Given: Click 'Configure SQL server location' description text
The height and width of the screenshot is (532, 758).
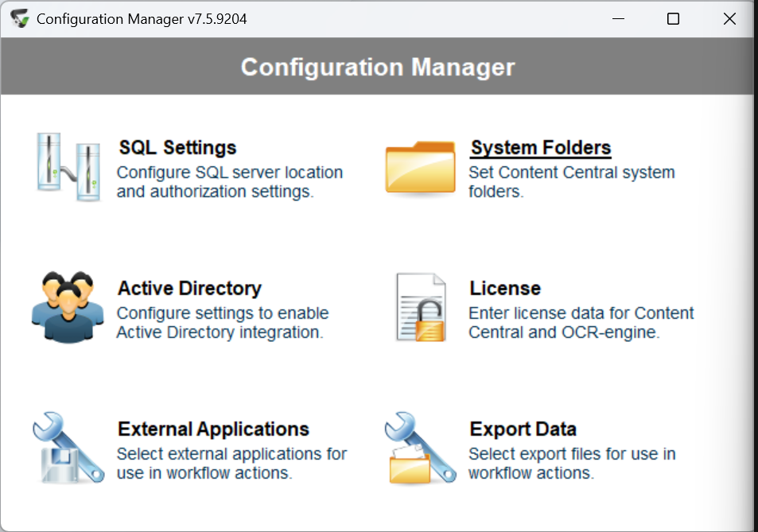Looking at the screenshot, I should pyautogui.click(x=230, y=182).
